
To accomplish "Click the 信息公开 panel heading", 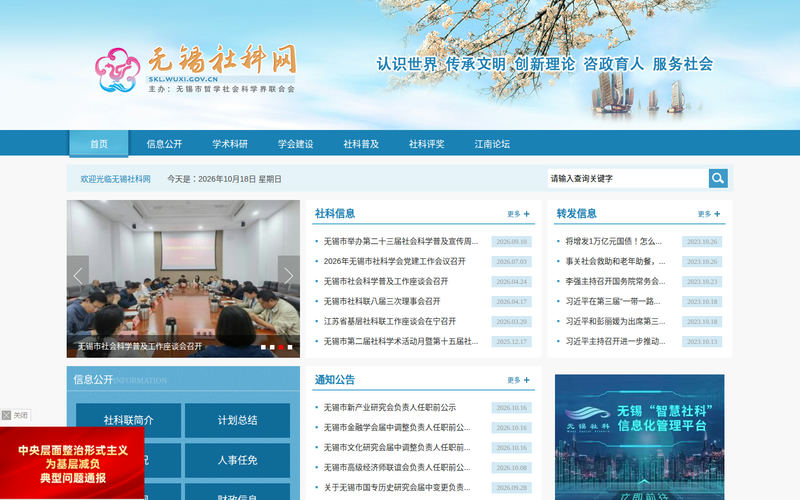I will coord(93,380).
